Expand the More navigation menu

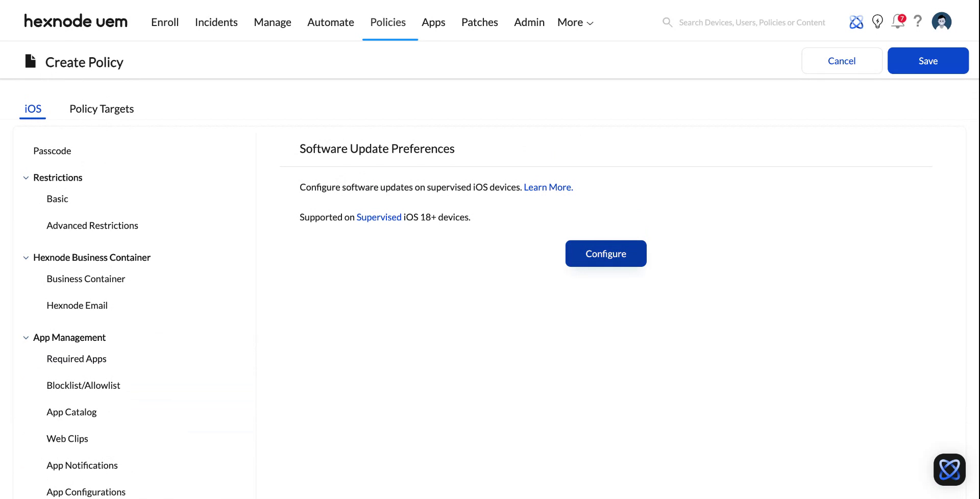click(575, 22)
